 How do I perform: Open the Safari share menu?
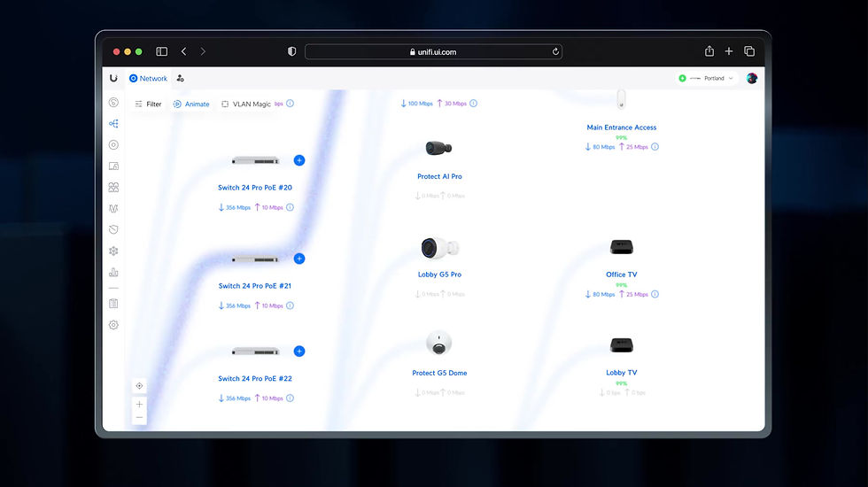pos(709,51)
